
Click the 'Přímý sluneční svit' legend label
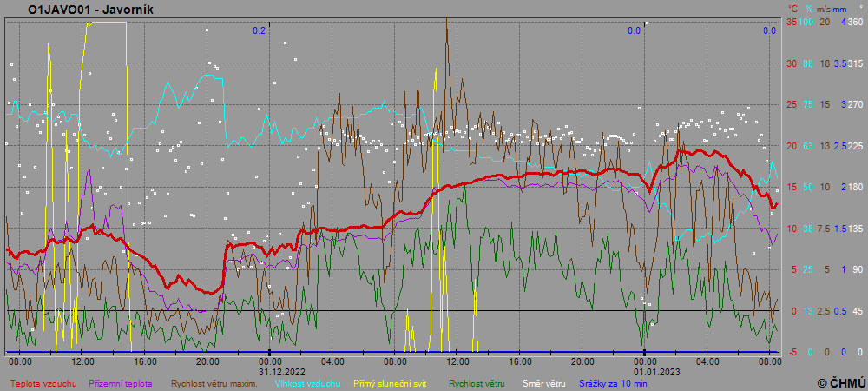pos(391,382)
